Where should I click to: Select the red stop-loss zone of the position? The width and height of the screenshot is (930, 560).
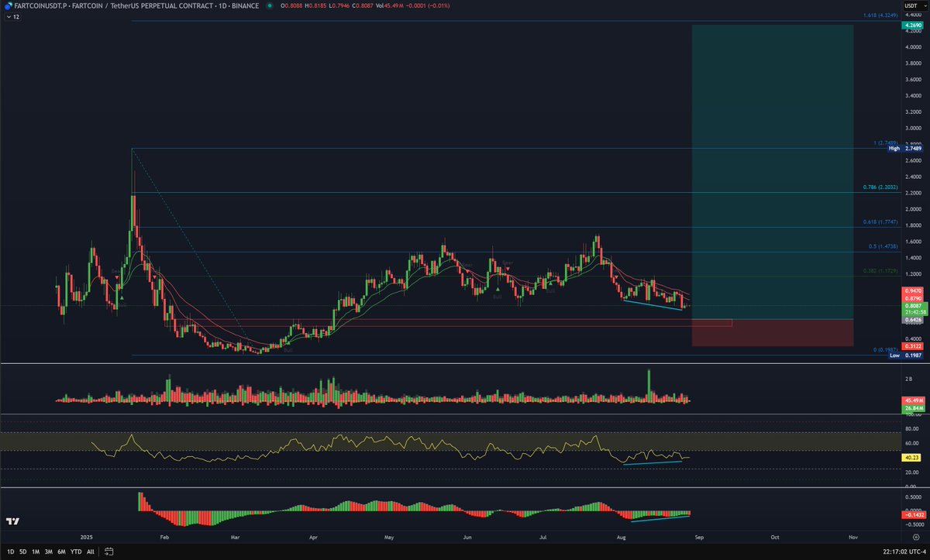point(772,332)
